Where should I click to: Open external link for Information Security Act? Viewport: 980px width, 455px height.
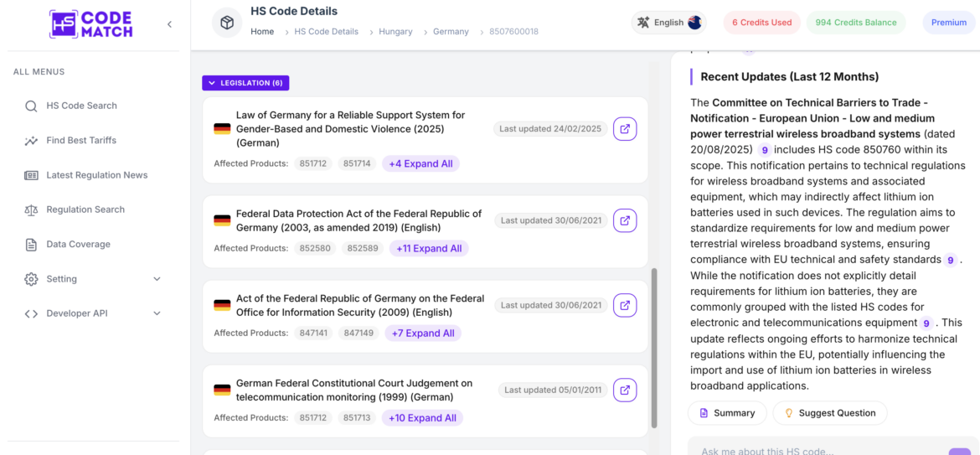tap(625, 306)
